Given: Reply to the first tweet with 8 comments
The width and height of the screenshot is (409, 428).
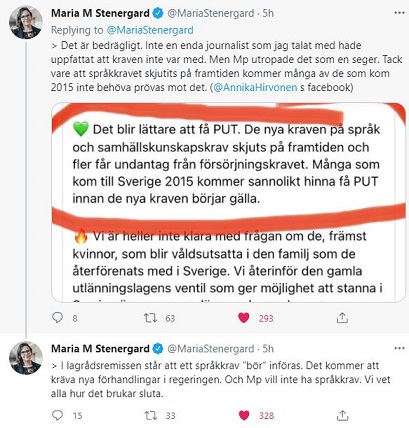Looking at the screenshot, I should point(58,318).
